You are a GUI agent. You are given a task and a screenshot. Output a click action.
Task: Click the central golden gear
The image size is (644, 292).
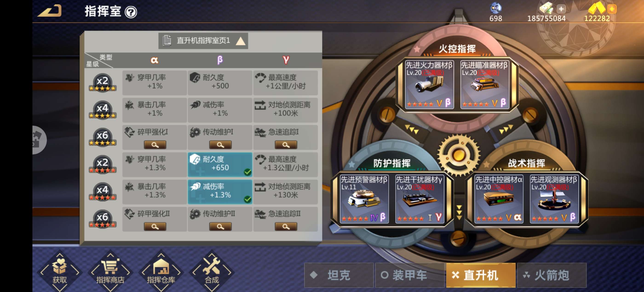(x=458, y=155)
